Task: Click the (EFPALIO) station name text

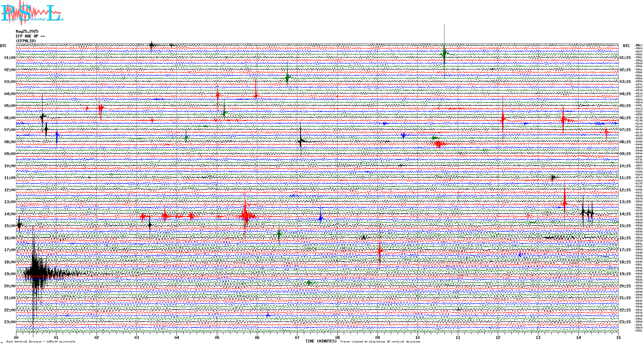Action: tap(26, 41)
